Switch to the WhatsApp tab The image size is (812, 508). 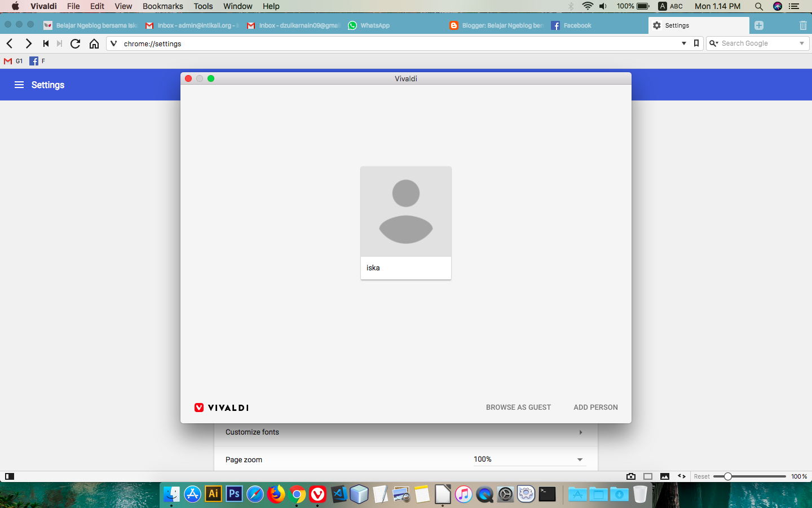click(x=369, y=25)
